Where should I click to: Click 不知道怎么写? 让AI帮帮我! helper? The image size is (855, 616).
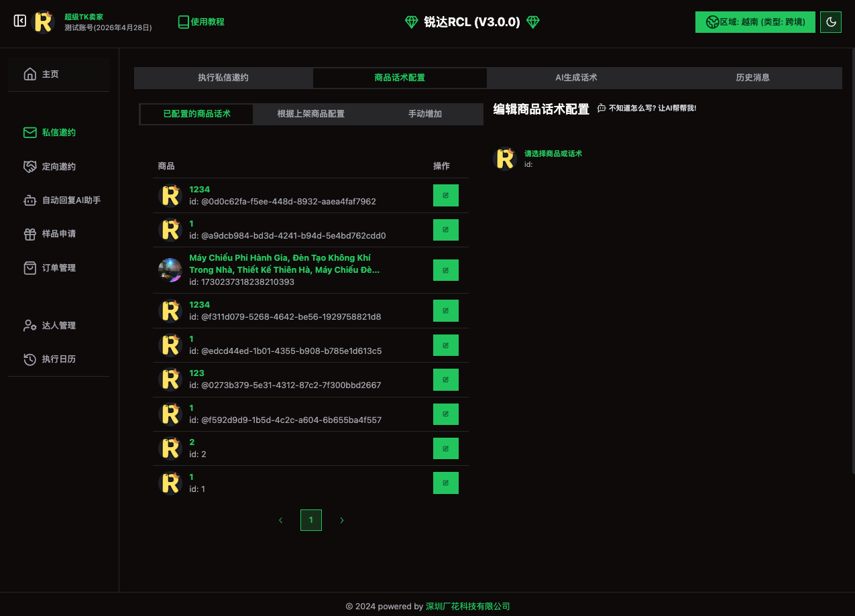click(647, 108)
